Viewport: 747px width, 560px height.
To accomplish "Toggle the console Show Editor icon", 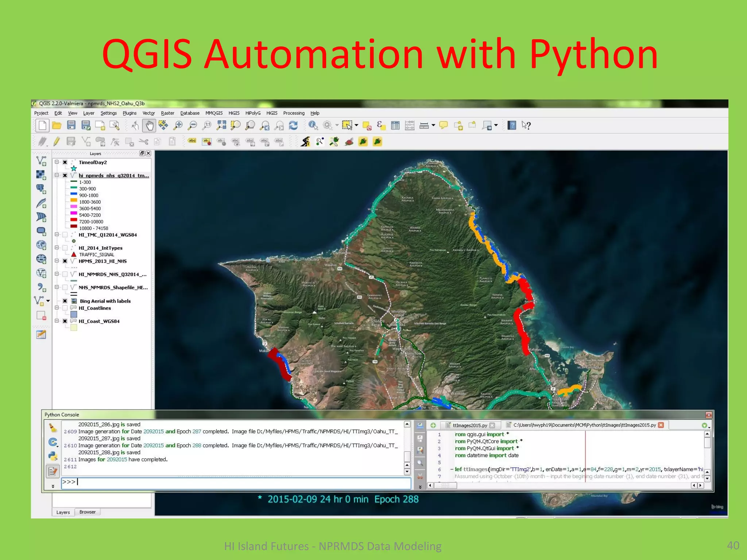I will click(x=53, y=471).
